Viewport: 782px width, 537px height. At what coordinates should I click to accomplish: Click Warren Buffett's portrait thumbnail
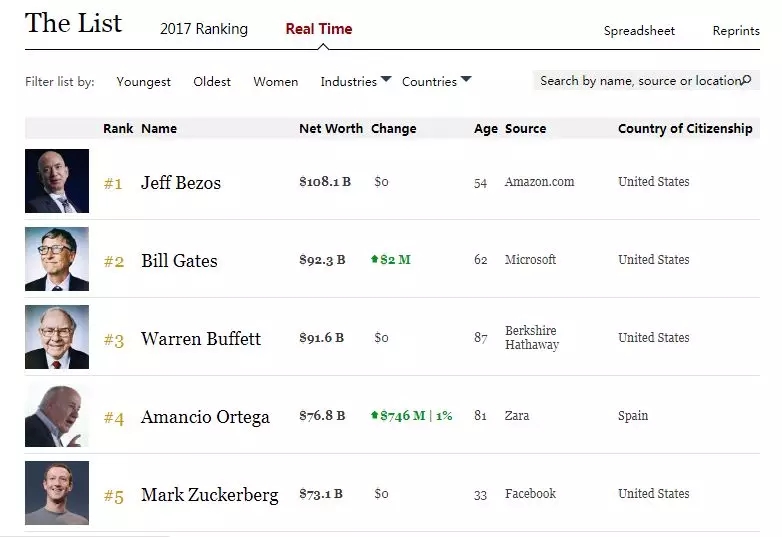tap(57, 337)
